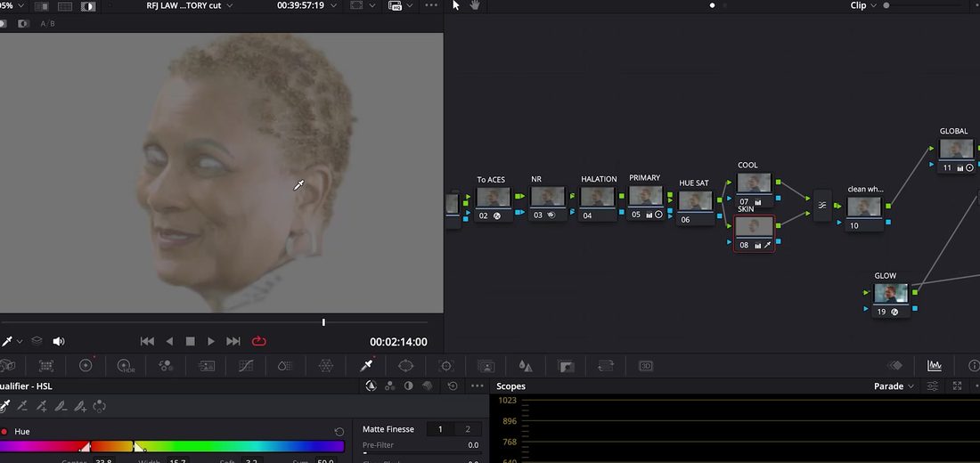The width and height of the screenshot is (980, 463).
Task: Switch qualifier to RGB mode icon
Action: (389, 386)
